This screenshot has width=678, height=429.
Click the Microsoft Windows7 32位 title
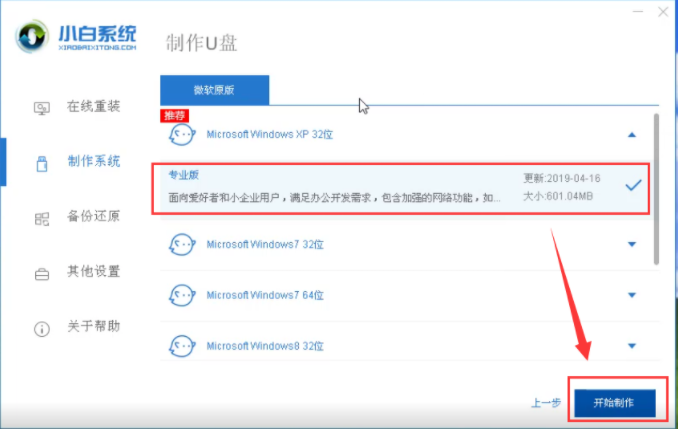[x=265, y=244]
